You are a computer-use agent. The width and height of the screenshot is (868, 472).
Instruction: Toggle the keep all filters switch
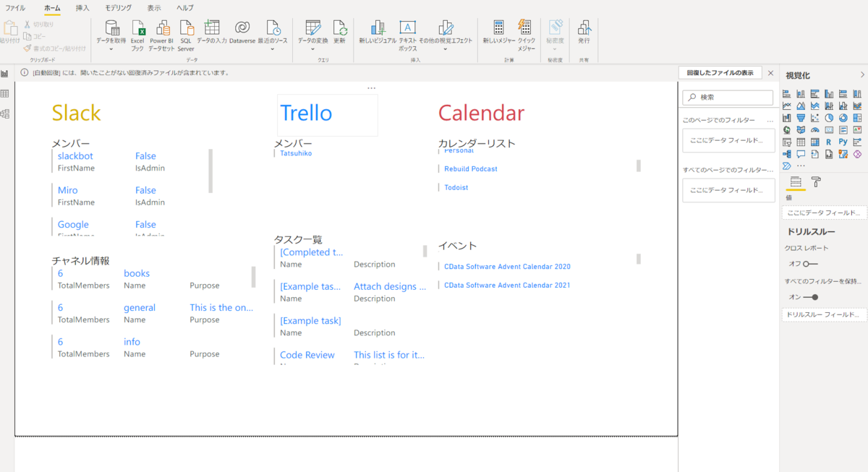(x=811, y=297)
